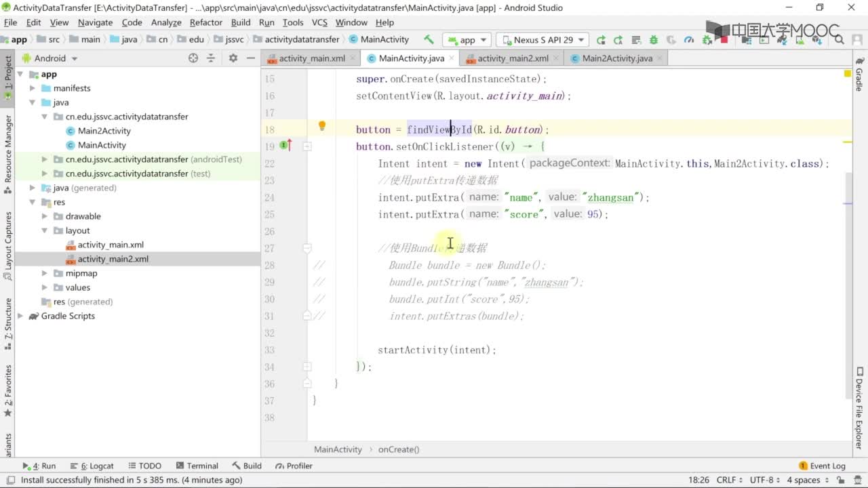Open the Nexus S API 29 device dropdown

(x=542, y=40)
